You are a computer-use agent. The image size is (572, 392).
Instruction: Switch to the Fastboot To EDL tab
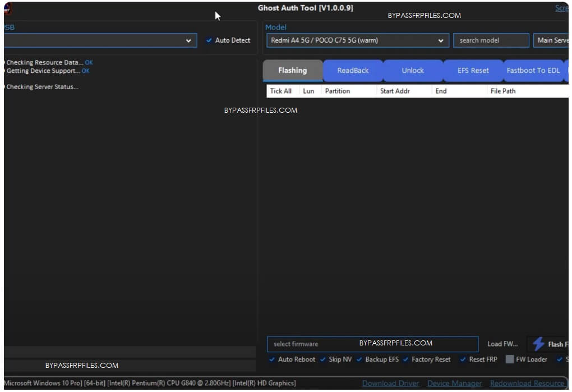533,70
